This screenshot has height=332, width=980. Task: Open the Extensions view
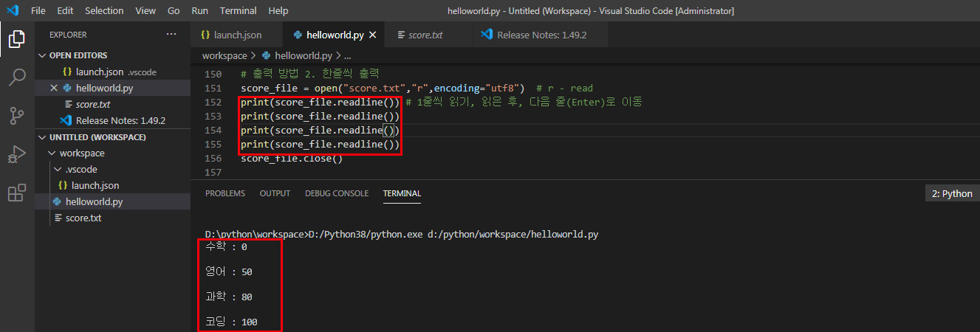[x=16, y=193]
